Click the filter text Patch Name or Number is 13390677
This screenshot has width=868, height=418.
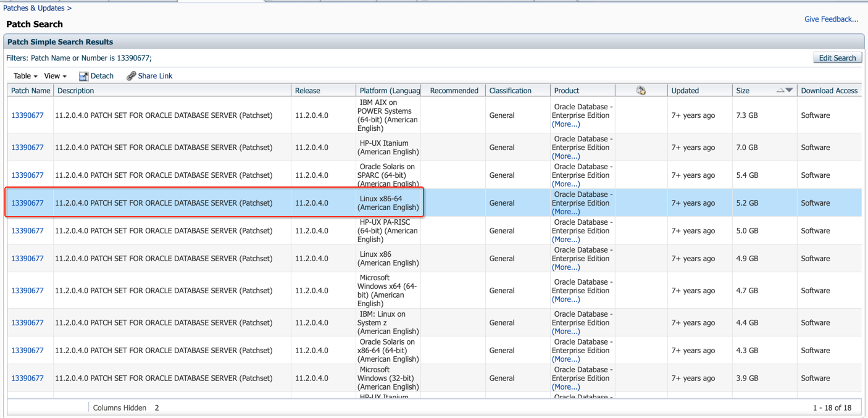[x=91, y=58]
